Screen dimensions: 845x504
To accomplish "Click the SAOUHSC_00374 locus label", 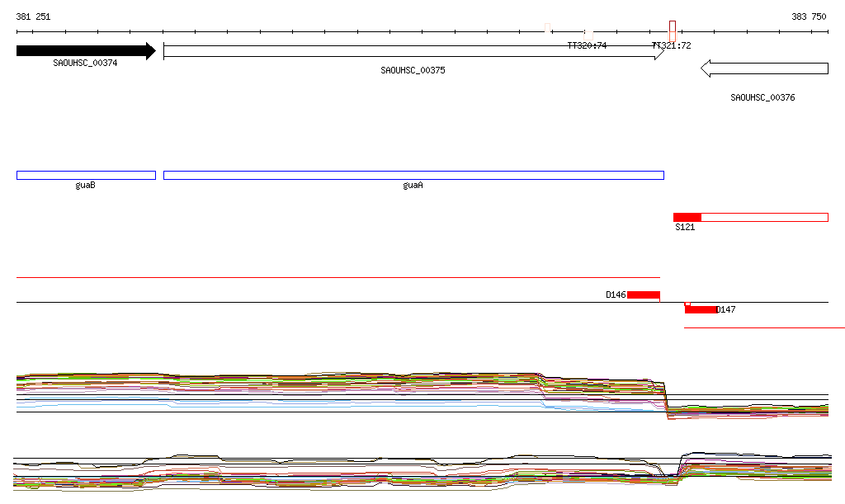I will tap(85, 63).
